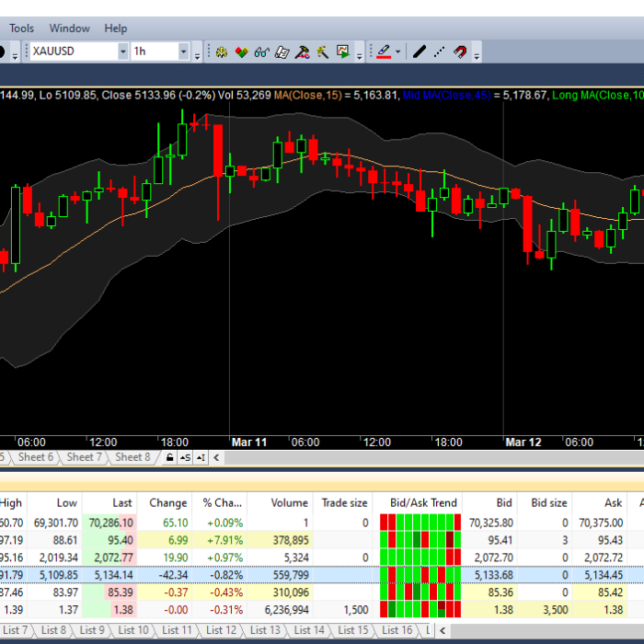Click the Mar 12 date axis label
This screenshot has height=644, width=644.
pyautogui.click(x=523, y=443)
